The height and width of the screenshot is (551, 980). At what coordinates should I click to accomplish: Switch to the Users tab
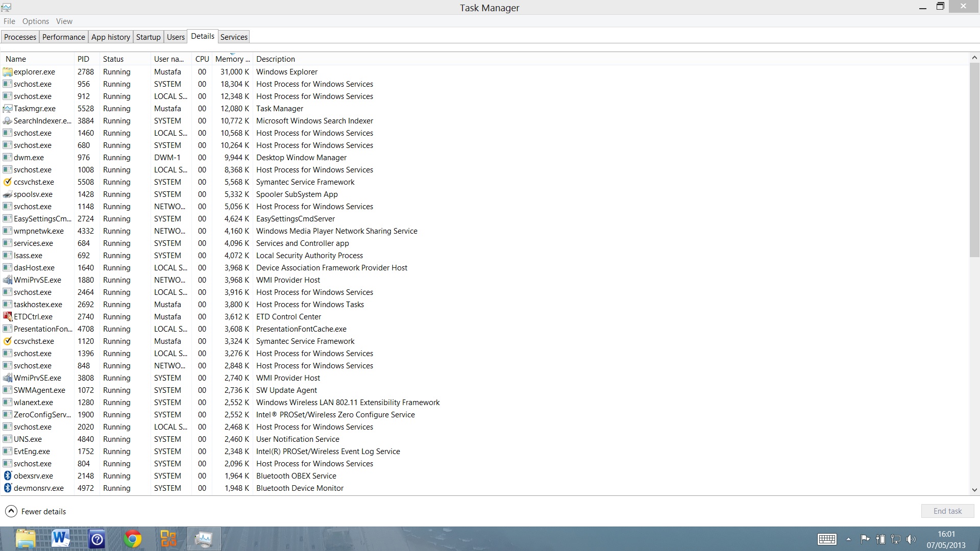coord(176,37)
